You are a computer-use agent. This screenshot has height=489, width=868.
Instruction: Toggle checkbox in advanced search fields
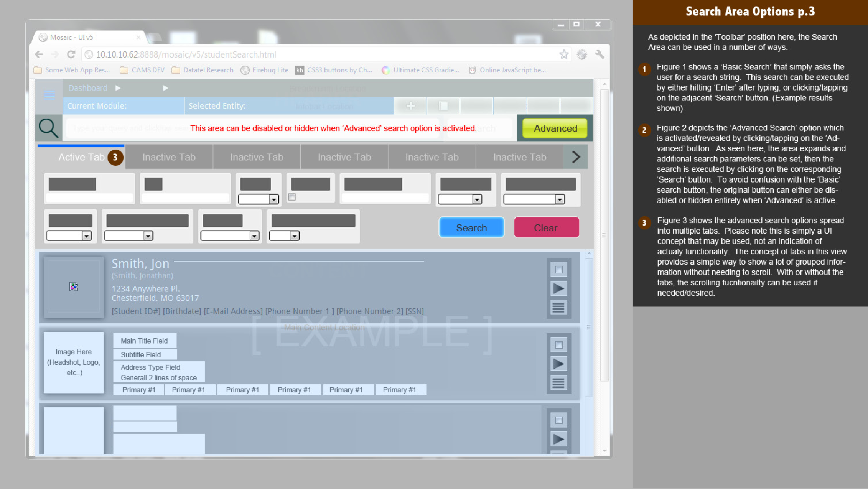pos(292,197)
